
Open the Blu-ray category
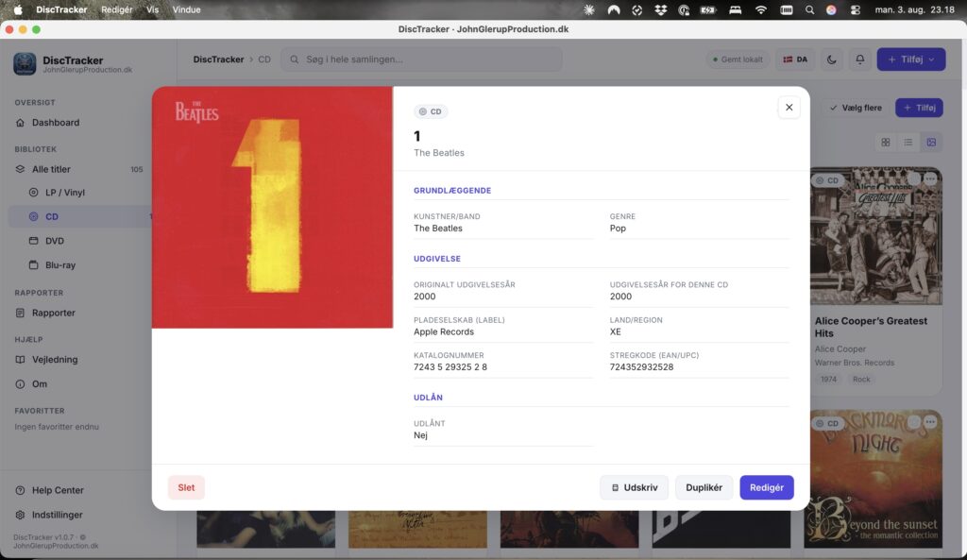59,264
